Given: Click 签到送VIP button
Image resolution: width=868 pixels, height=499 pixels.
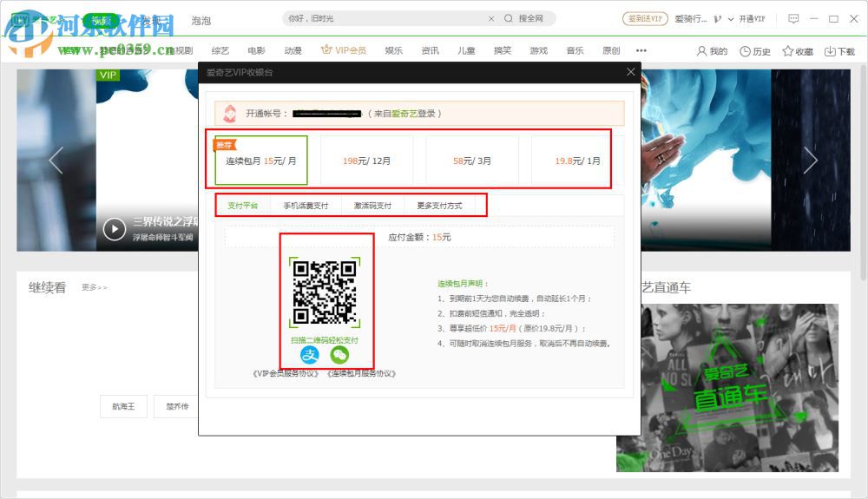Looking at the screenshot, I should coord(645,19).
